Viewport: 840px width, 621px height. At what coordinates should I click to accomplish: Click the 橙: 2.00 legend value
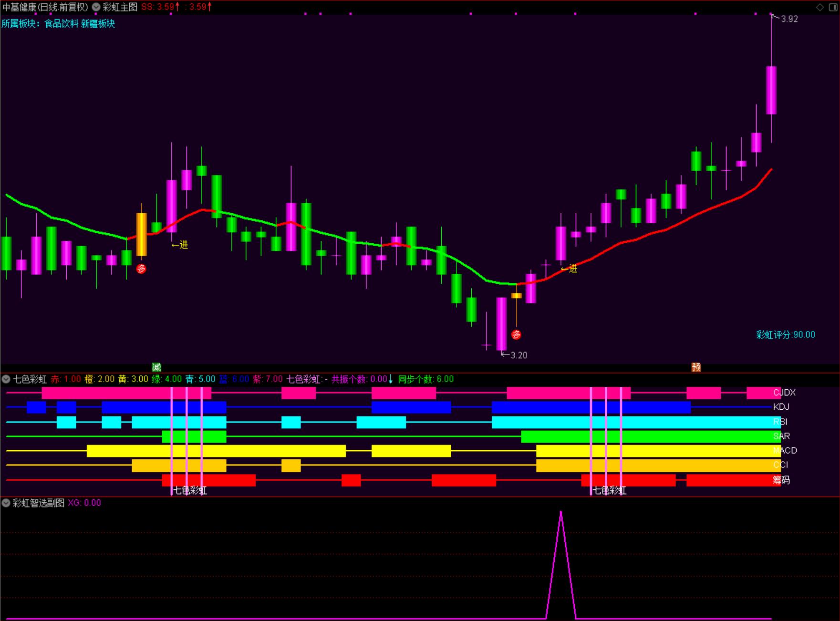click(x=100, y=379)
